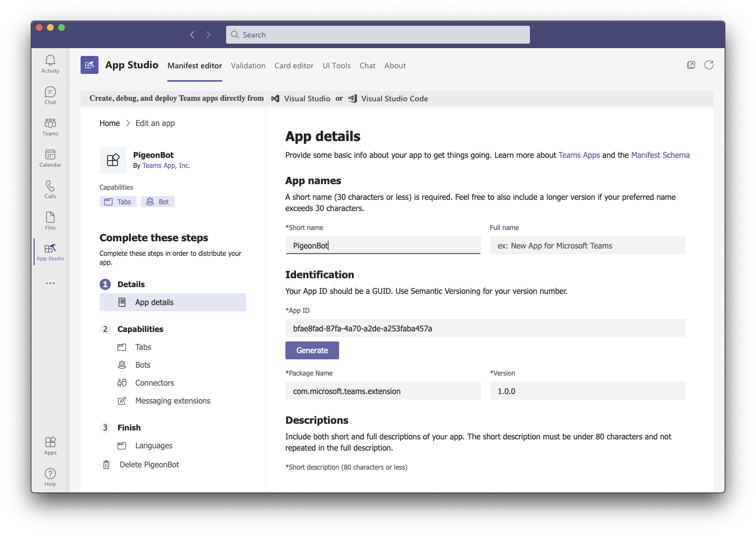Click the Bot capability badge
The width and height of the screenshot is (756, 534).
pos(158,202)
